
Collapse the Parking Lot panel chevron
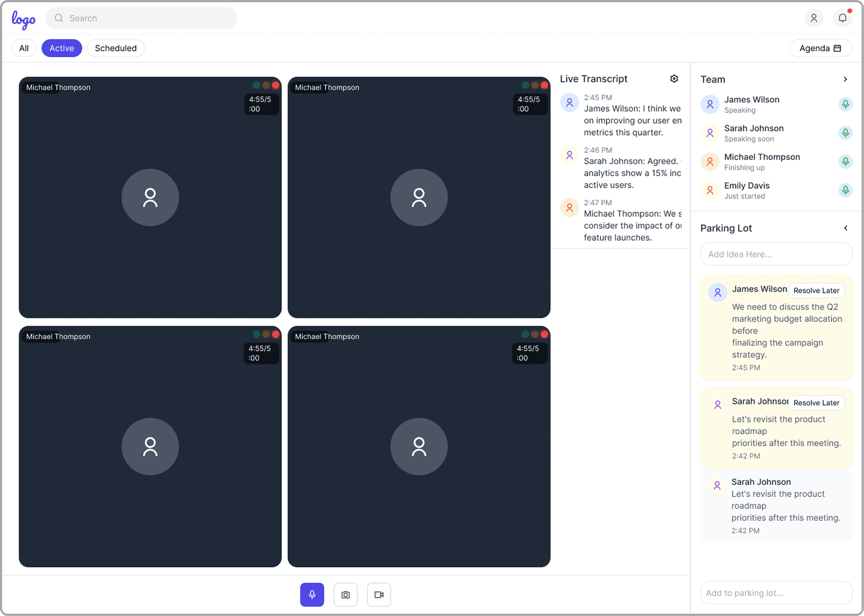coord(845,228)
